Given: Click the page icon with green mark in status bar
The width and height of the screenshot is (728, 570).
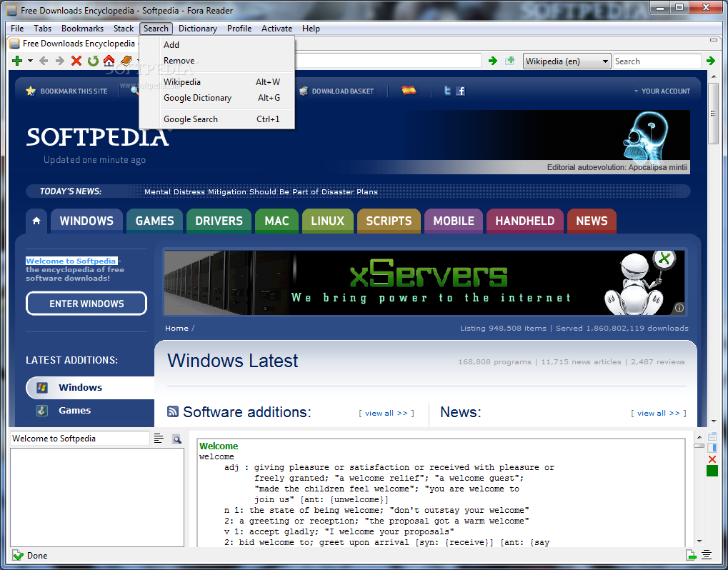Looking at the screenshot, I should point(692,555).
